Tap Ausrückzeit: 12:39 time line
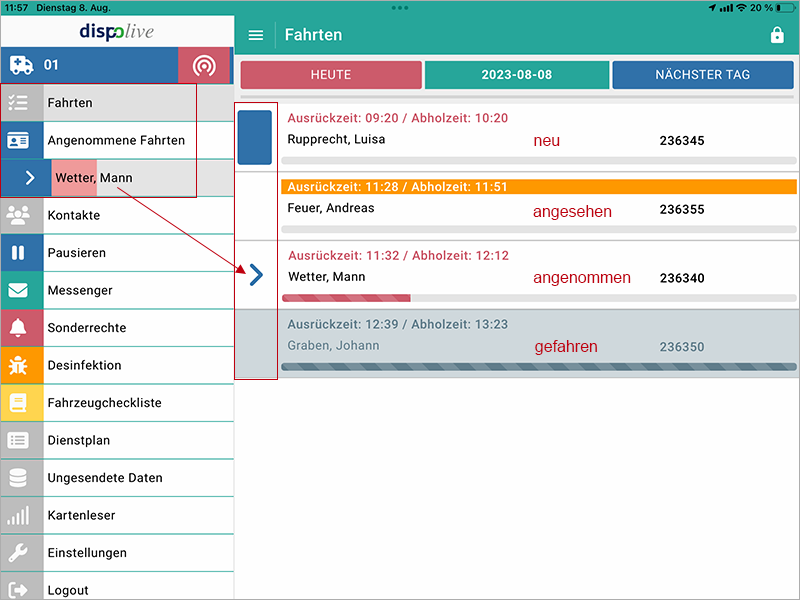 tap(397, 324)
